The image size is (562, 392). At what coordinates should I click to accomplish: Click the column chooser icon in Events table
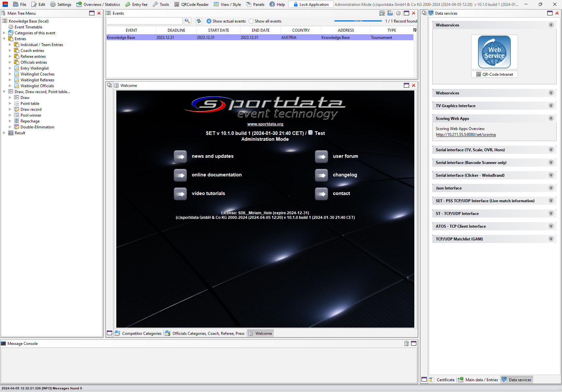415,30
